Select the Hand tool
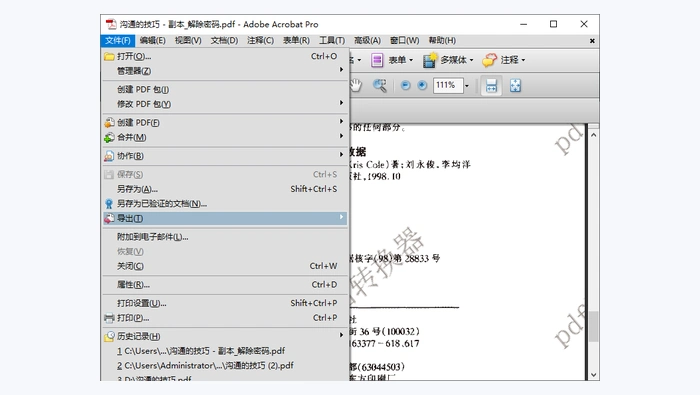Screen dimensions: 700x395 (x=355, y=85)
